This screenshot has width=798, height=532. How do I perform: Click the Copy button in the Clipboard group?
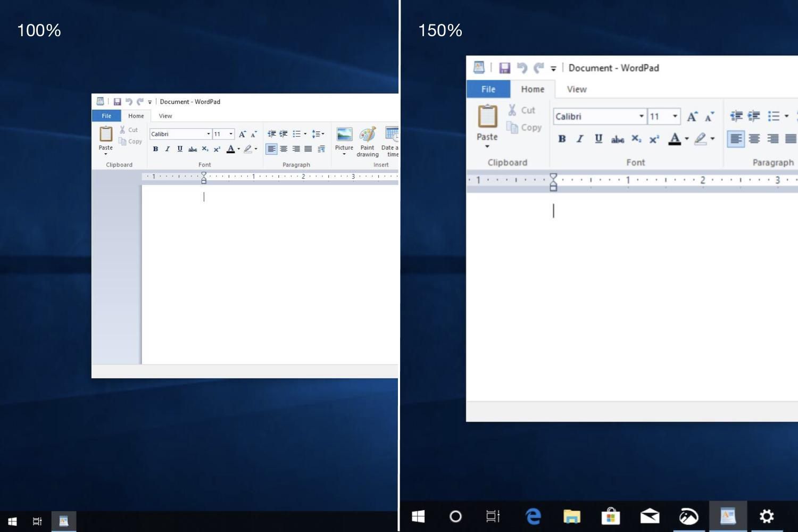click(524, 127)
